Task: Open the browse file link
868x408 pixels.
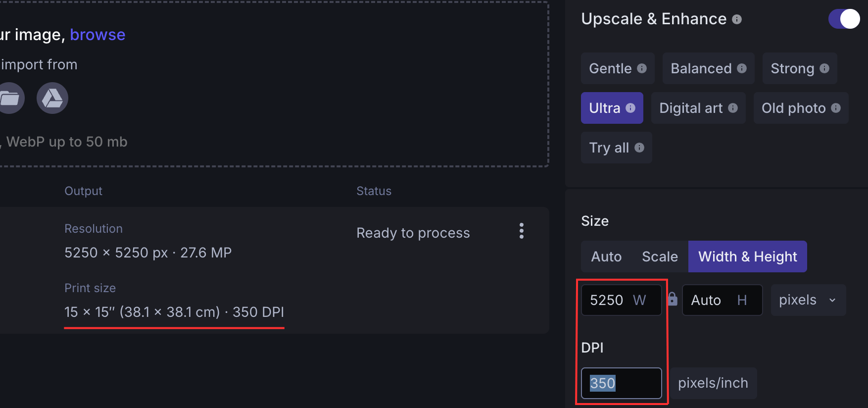Action: [97, 35]
